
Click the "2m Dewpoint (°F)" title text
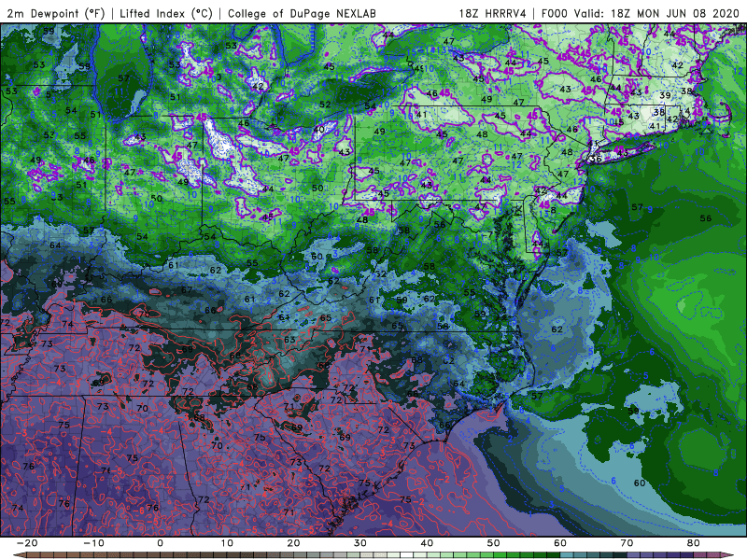click(55, 13)
